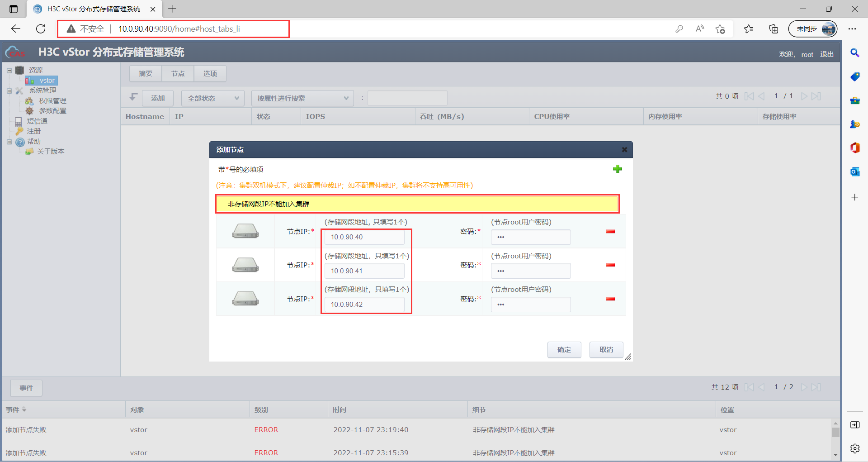Open the 全部状态 status filter dropdown

pyautogui.click(x=213, y=98)
